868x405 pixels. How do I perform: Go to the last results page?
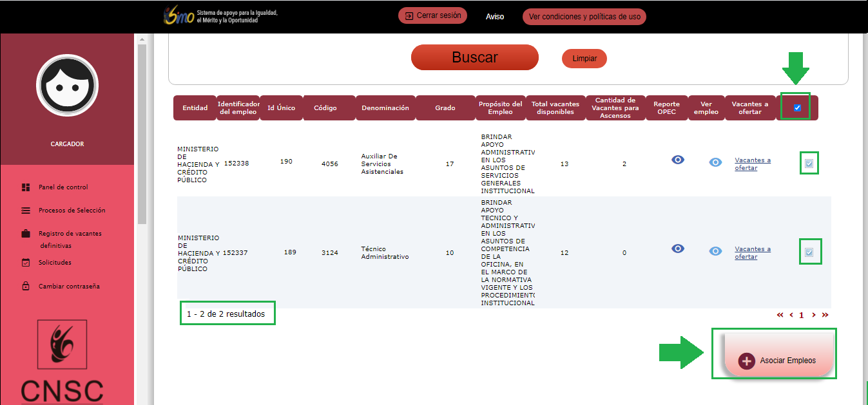tap(825, 315)
